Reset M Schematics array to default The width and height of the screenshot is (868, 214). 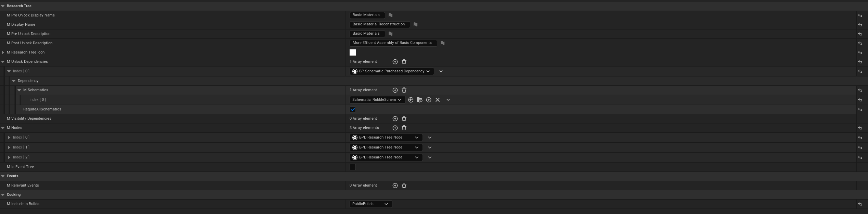pyautogui.click(x=860, y=90)
